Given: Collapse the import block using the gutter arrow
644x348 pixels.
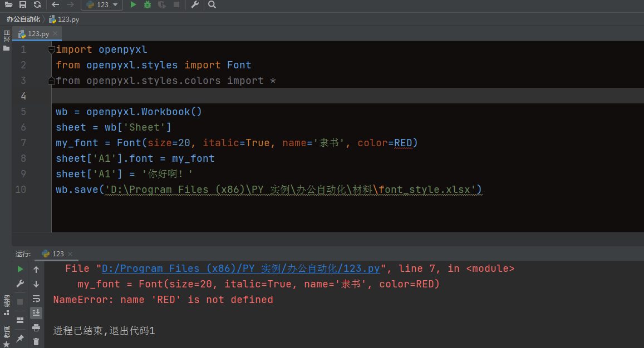Looking at the screenshot, I should click(x=50, y=49).
